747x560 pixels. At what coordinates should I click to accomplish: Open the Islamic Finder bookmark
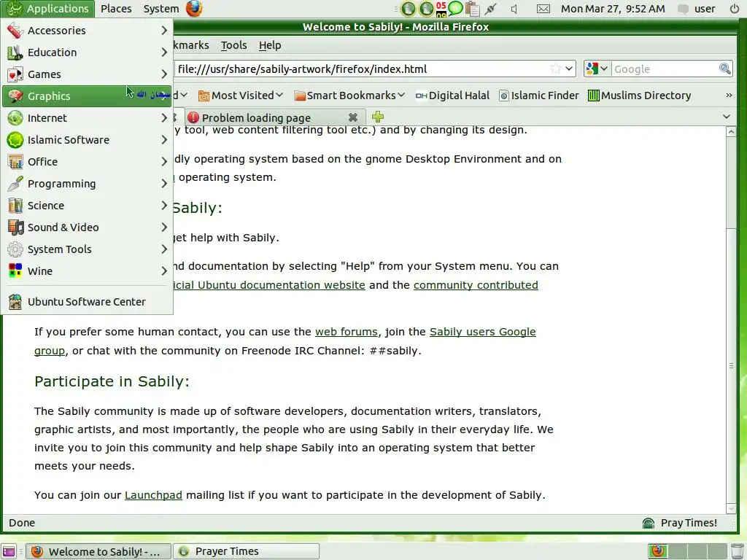539,96
